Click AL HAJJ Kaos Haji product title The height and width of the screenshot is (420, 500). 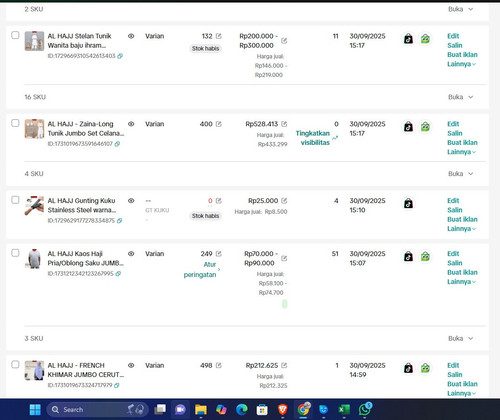tap(85, 258)
